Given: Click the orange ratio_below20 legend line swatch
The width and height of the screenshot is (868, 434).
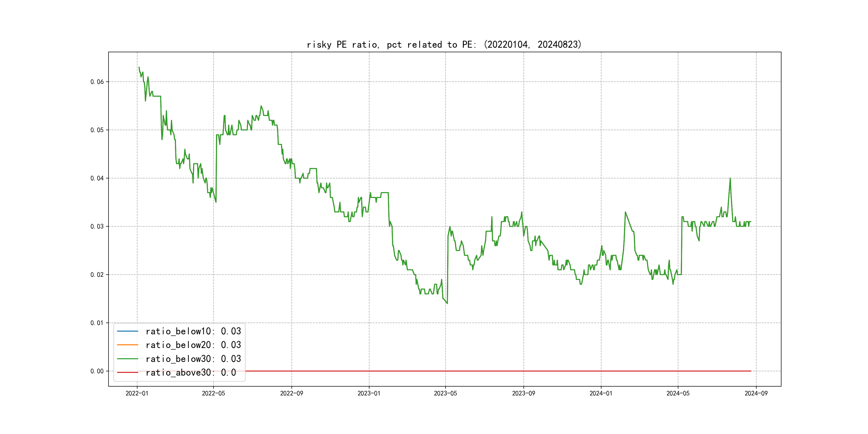Looking at the screenshot, I should pos(127,345).
